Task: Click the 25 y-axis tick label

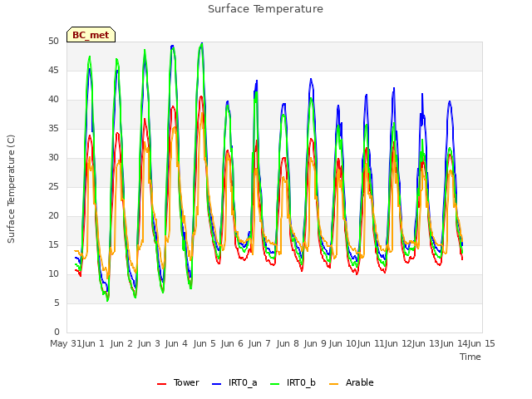Action: 53,186
